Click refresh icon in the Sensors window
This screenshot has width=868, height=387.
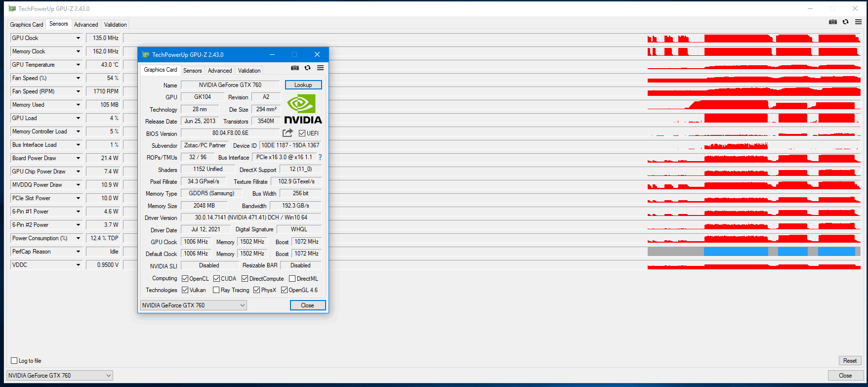click(846, 22)
